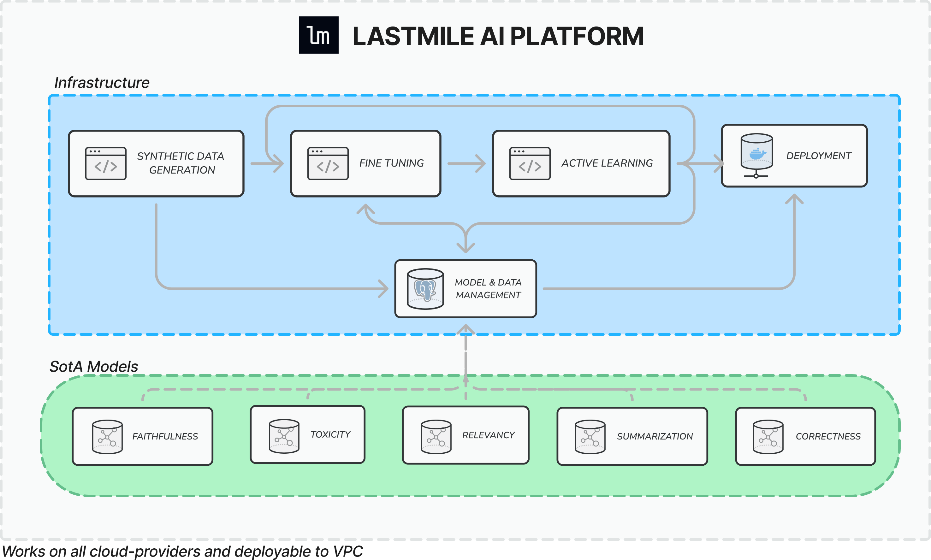
Task: Select the Summarization model database icon
Action: pyautogui.click(x=590, y=437)
